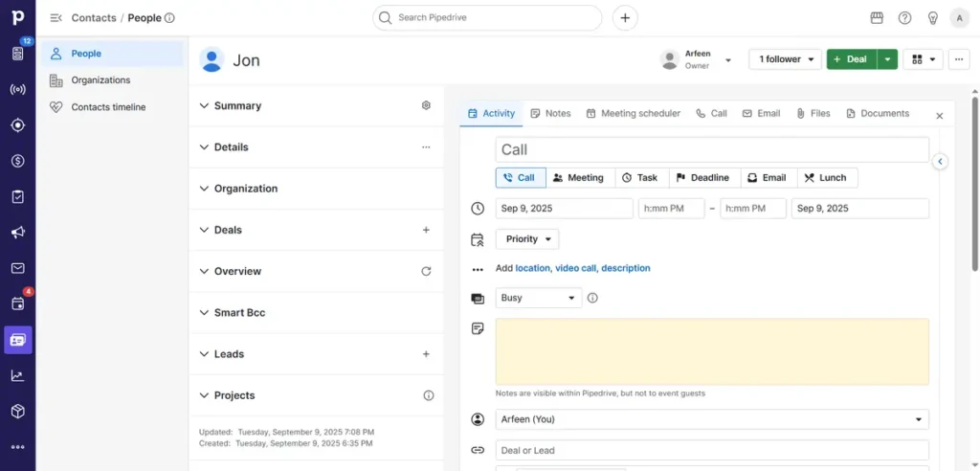
Task: Select the Meeting activity type
Action: (579, 178)
